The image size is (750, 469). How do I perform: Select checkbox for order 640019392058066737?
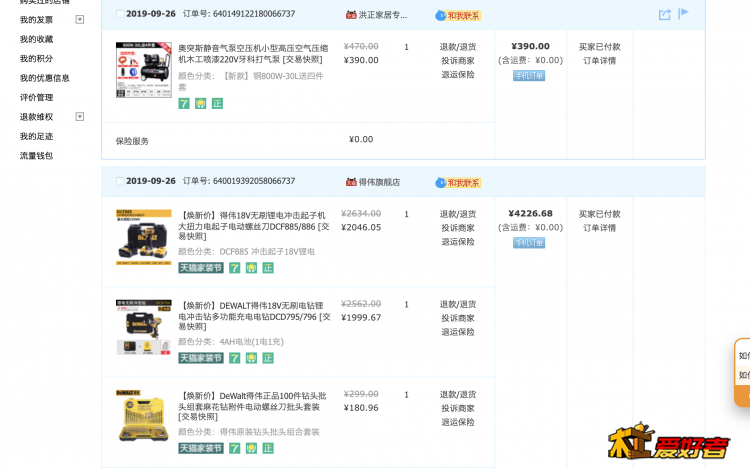click(x=120, y=181)
